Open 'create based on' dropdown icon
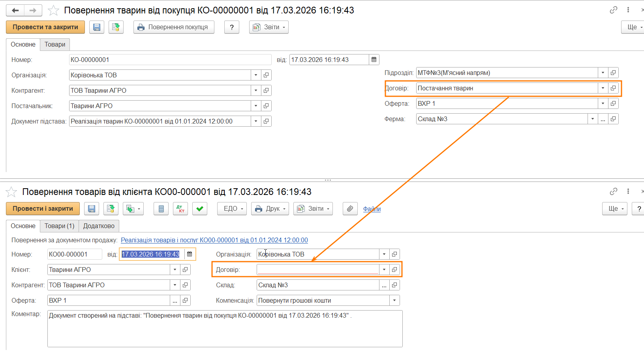The width and height of the screenshot is (644, 352). 133,209
